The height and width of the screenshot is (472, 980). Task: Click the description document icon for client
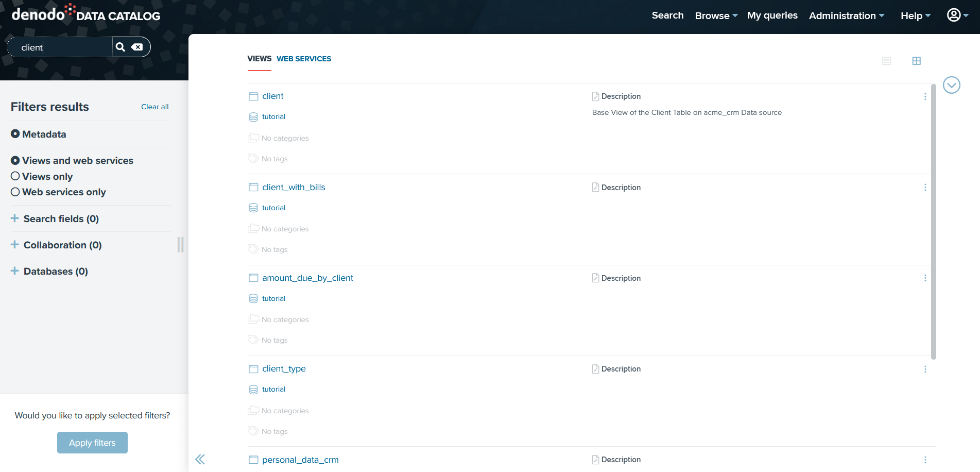(x=595, y=96)
